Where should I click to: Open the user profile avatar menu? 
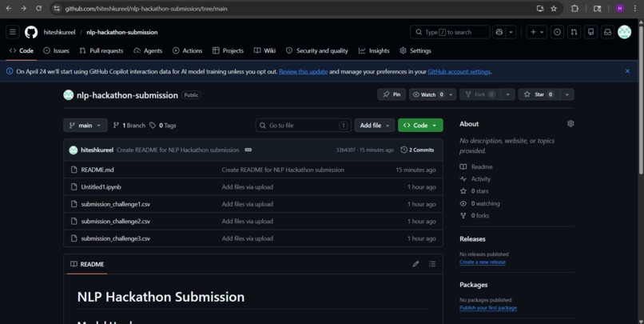pos(624,32)
